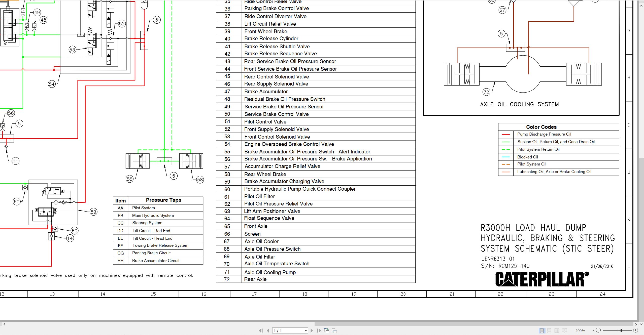Viewport: 644px width, 335px height.
Task: Click 'Parking Brake Control Valve' row
Action: pos(316,9)
